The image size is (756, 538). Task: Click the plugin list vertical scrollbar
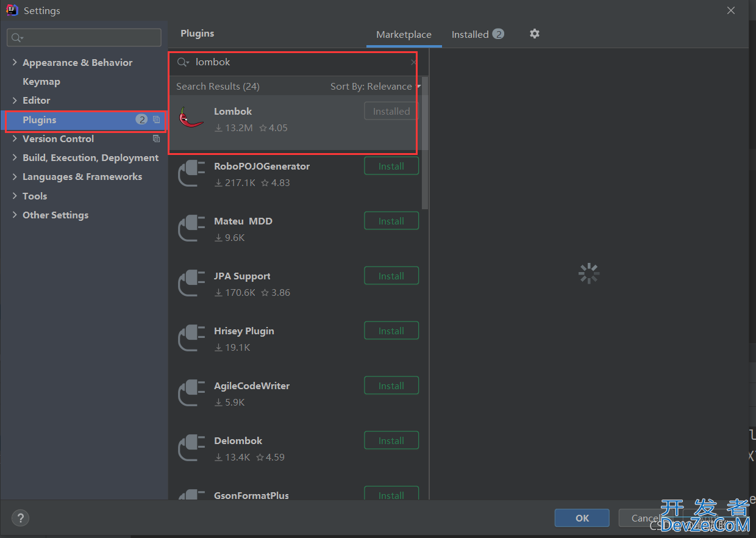click(425, 143)
